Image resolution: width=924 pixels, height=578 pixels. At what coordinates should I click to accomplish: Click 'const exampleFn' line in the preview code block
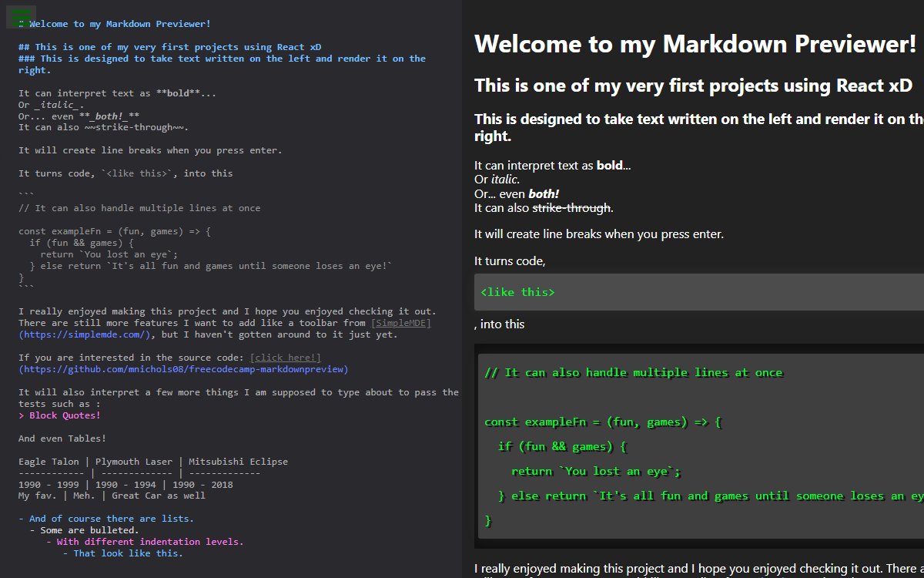point(603,422)
